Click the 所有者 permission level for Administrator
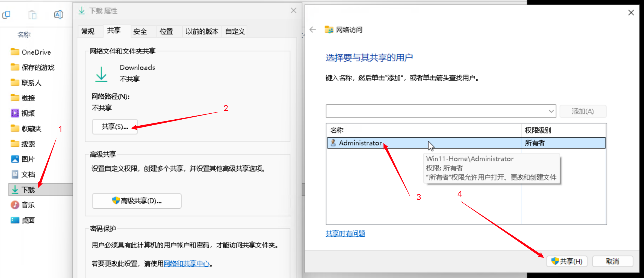The image size is (644, 278). 535,143
